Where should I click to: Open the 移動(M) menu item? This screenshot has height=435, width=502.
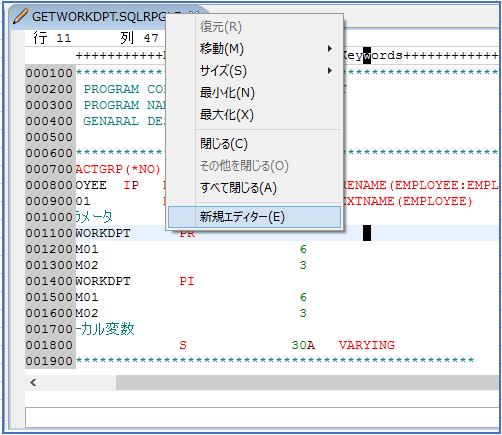(222, 49)
